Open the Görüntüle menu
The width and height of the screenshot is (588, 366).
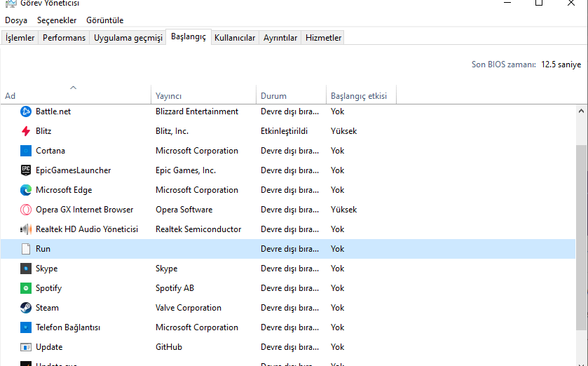[104, 20]
